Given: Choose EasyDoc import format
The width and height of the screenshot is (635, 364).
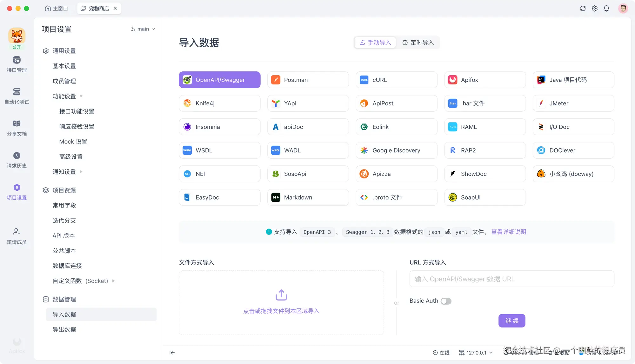Looking at the screenshot, I should (x=220, y=197).
